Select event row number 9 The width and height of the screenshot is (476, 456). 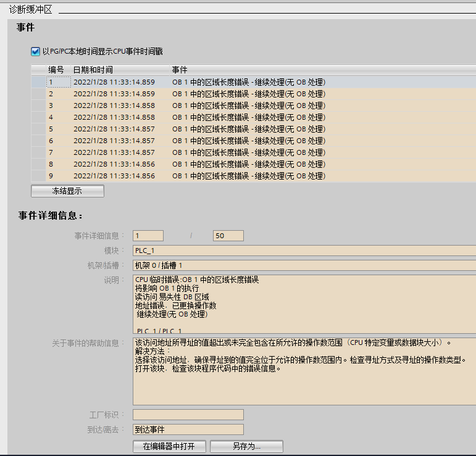click(x=254, y=176)
